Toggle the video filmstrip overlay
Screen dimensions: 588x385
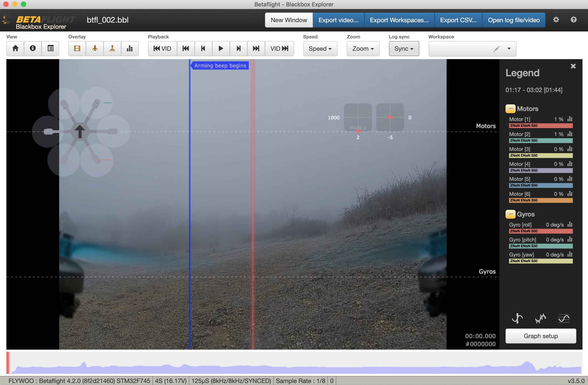pos(77,48)
